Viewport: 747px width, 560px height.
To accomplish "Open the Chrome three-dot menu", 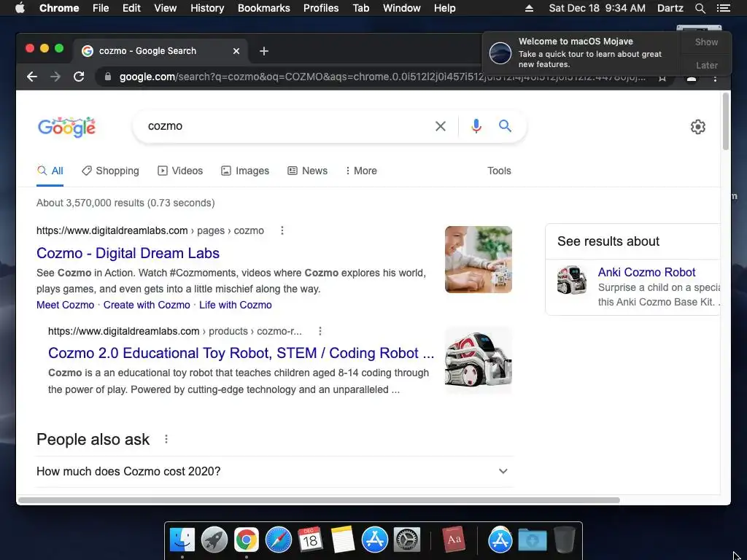I will pyautogui.click(x=715, y=77).
